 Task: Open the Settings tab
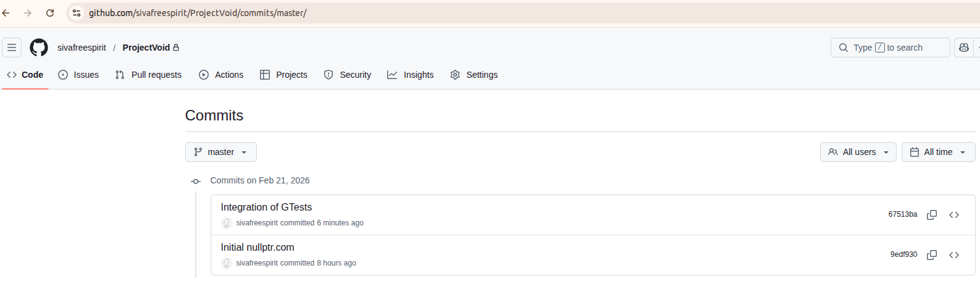pyautogui.click(x=474, y=75)
